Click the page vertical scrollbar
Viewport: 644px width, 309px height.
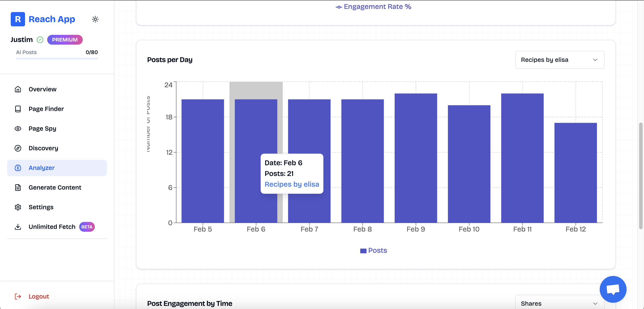[x=641, y=176]
